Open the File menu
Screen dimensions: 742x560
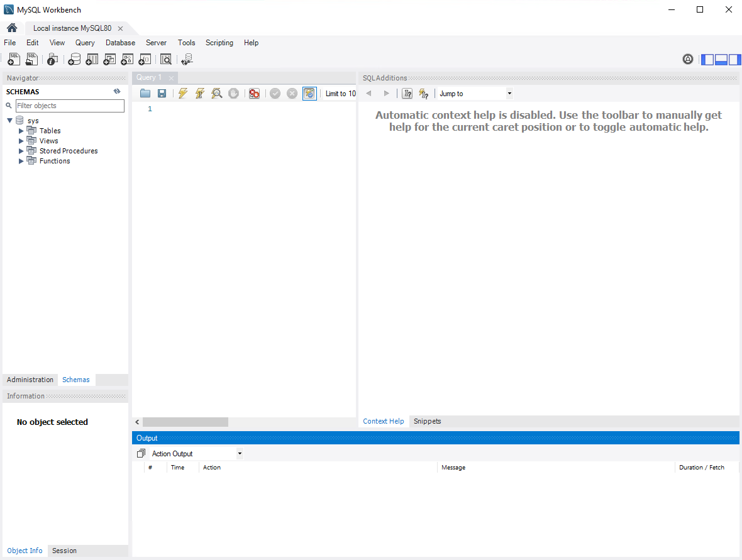(10, 43)
